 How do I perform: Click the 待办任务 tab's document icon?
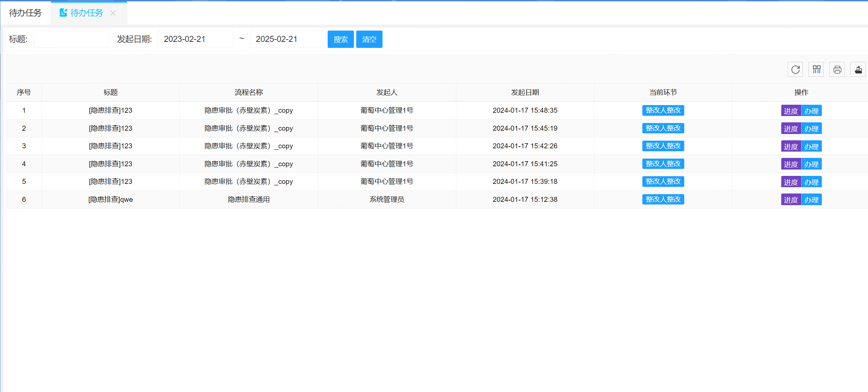pos(63,13)
